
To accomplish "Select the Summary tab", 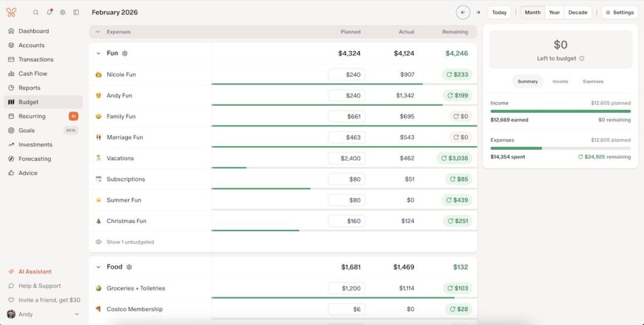I will tap(528, 81).
